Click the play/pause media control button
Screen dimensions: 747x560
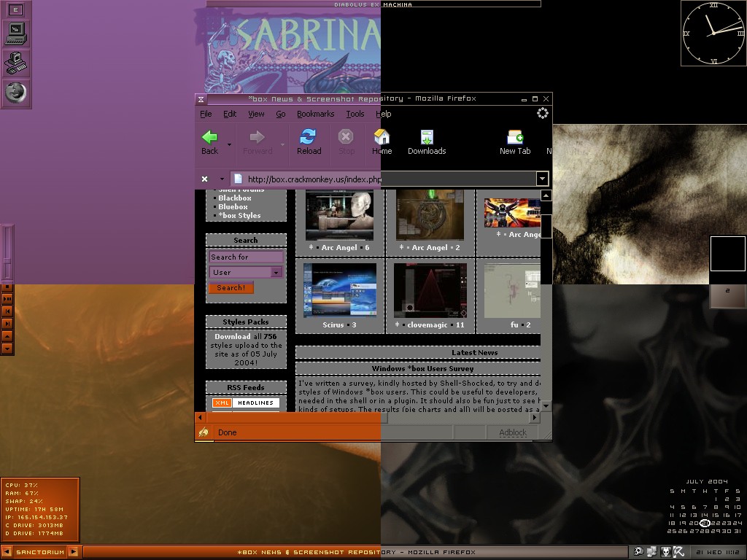[x=7, y=299]
